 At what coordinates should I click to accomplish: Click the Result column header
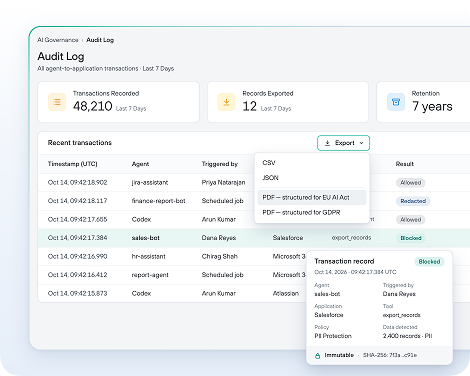click(x=405, y=164)
